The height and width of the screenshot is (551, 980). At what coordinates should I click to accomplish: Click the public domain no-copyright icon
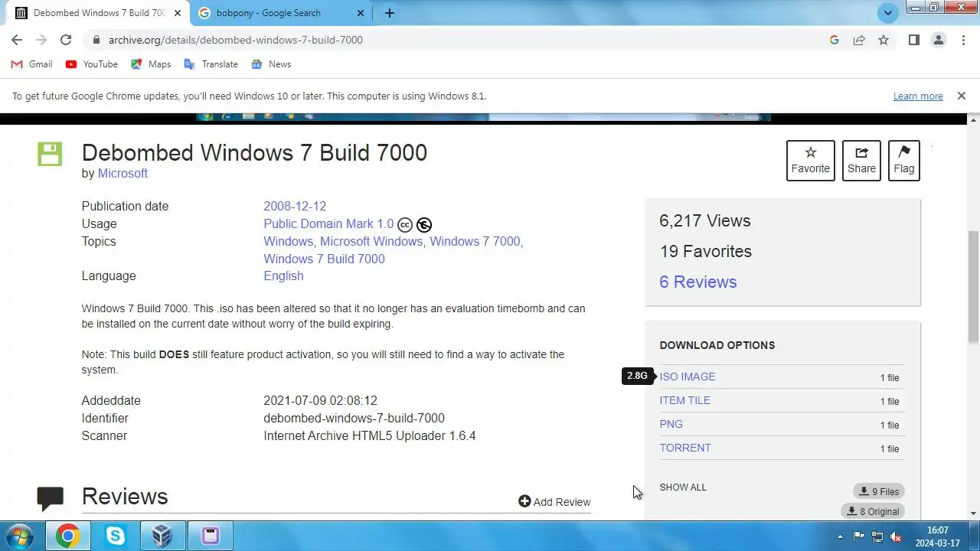tap(424, 225)
